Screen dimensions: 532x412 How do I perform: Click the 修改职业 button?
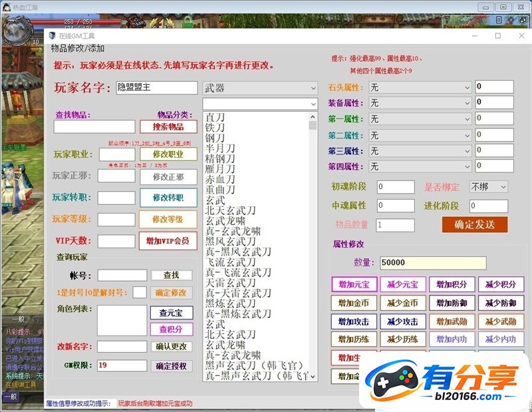pos(168,154)
